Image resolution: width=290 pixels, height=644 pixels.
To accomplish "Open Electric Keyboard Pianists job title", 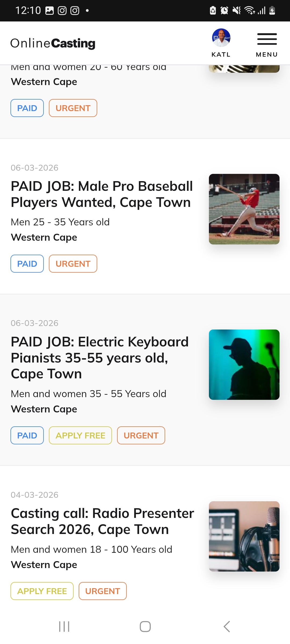I will point(100,358).
